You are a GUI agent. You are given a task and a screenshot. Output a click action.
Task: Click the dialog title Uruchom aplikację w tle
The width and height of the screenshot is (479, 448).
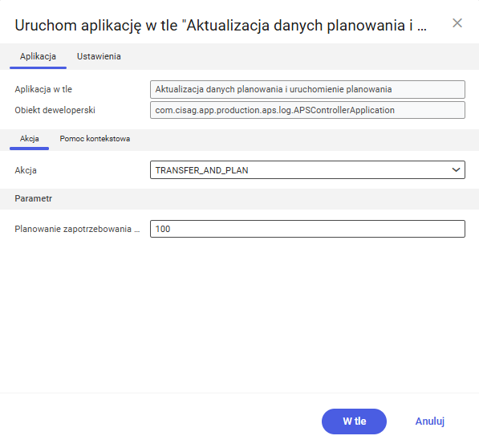(x=221, y=25)
